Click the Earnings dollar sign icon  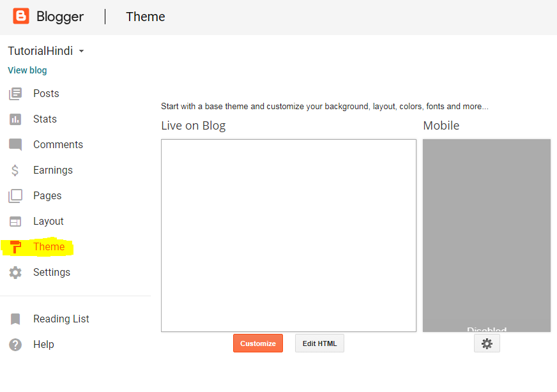15,170
